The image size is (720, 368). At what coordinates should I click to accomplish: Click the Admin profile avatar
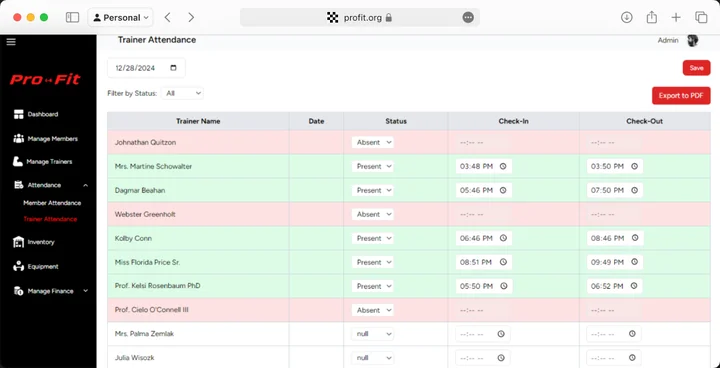click(x=692, y=40)
